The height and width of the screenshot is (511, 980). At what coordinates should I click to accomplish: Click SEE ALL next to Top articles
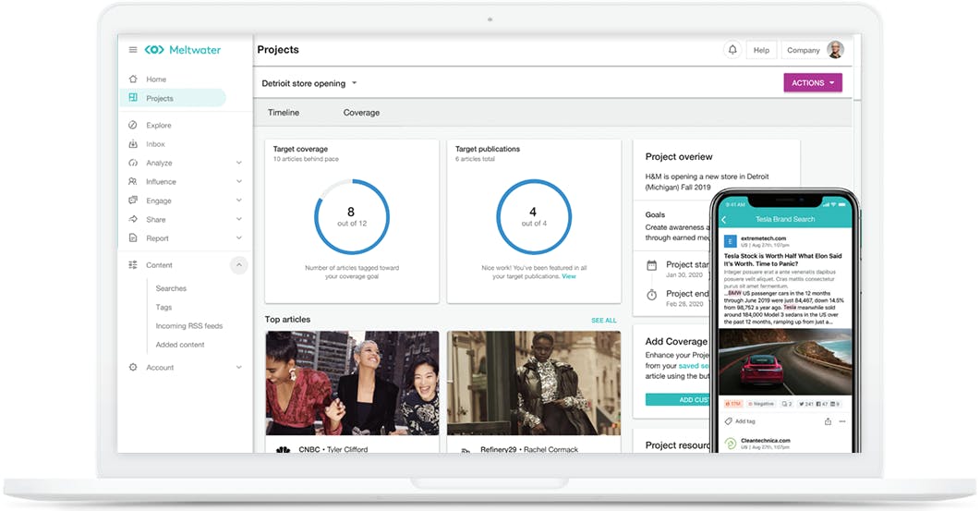pyautogui.click(x=604, y=321)
